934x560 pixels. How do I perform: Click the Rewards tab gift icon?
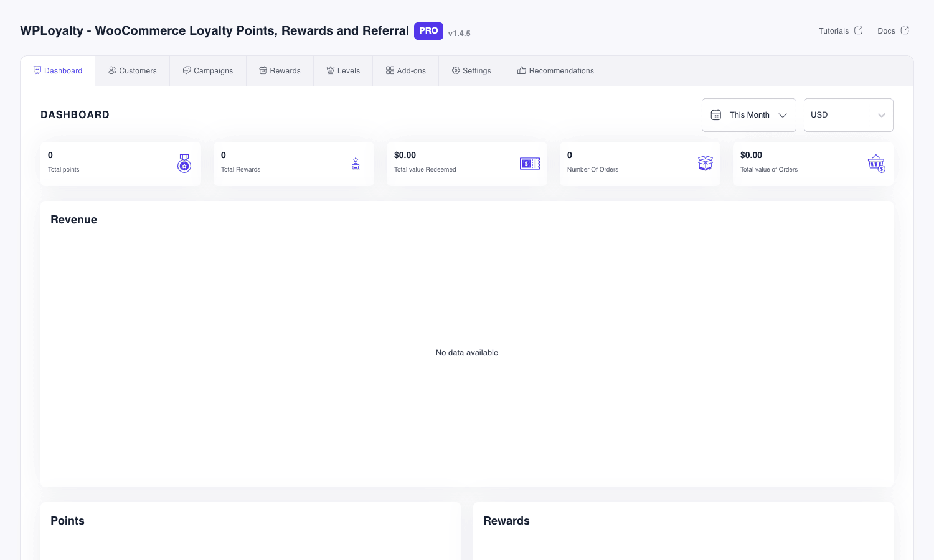pyautogui.click(x=263, y=70)
